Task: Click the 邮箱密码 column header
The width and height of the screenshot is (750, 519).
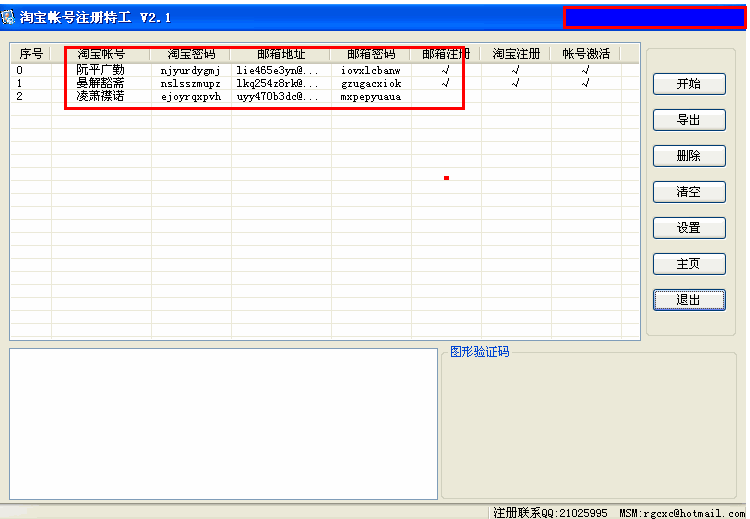Action: (x=371, y=54)
